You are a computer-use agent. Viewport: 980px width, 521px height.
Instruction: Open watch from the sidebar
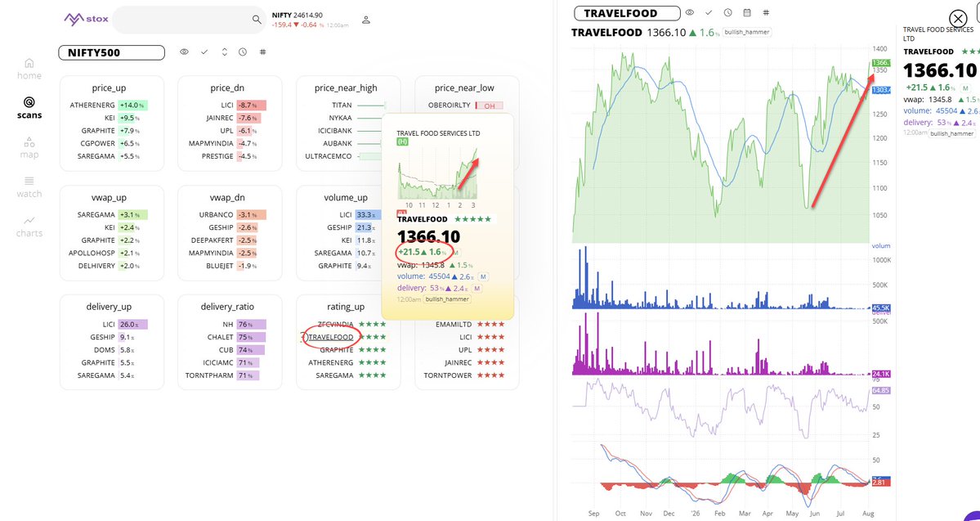[x=29, y=187]
